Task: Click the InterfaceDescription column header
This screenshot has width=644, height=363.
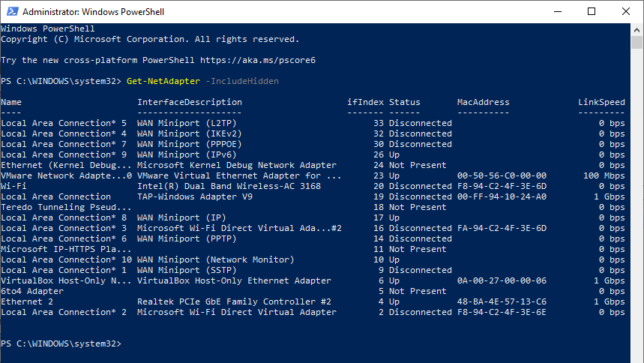Action: (187, 102)
